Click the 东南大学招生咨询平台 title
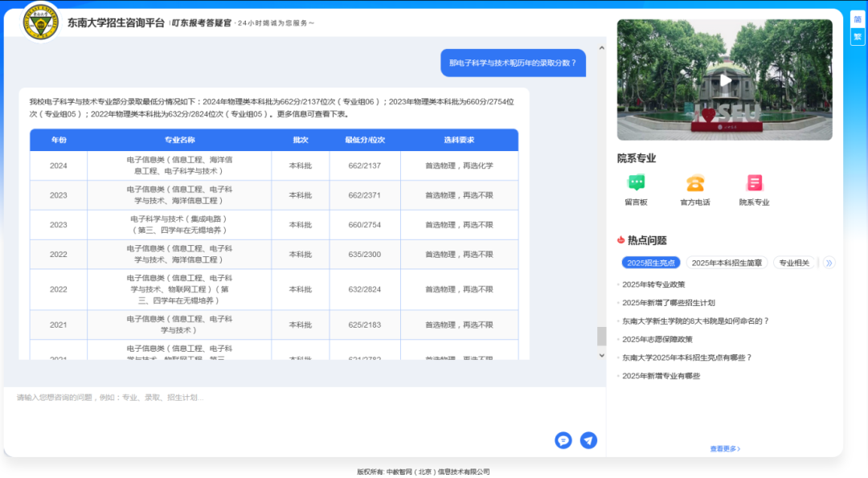 click(117, 22)
